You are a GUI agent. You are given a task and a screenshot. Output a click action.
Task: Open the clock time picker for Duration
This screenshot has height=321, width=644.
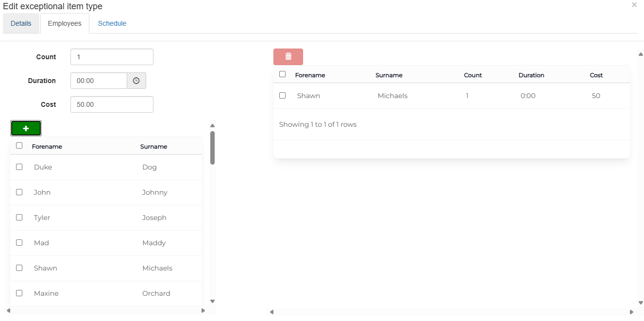(x=136, y=81)
